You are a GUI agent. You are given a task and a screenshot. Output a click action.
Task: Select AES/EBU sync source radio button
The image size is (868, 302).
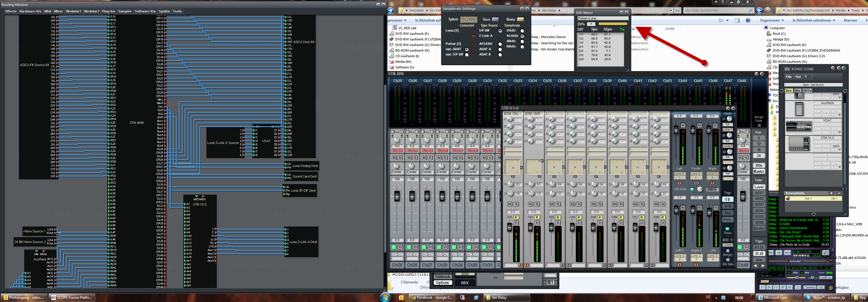pyautogui.click(x=500, y=44)
